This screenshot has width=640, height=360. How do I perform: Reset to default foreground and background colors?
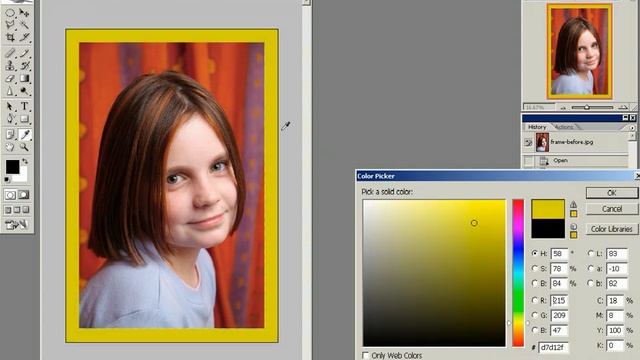point(7,180)
